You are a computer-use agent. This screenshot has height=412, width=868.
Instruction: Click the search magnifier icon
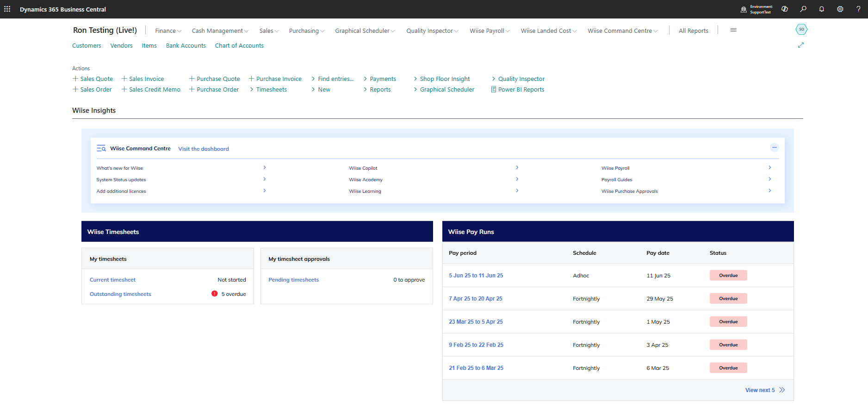[803, 9]
